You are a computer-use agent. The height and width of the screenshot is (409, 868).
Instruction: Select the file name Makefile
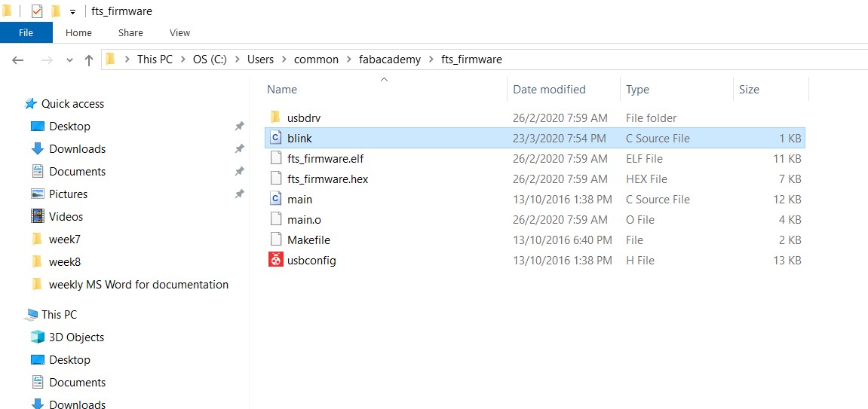309,240
